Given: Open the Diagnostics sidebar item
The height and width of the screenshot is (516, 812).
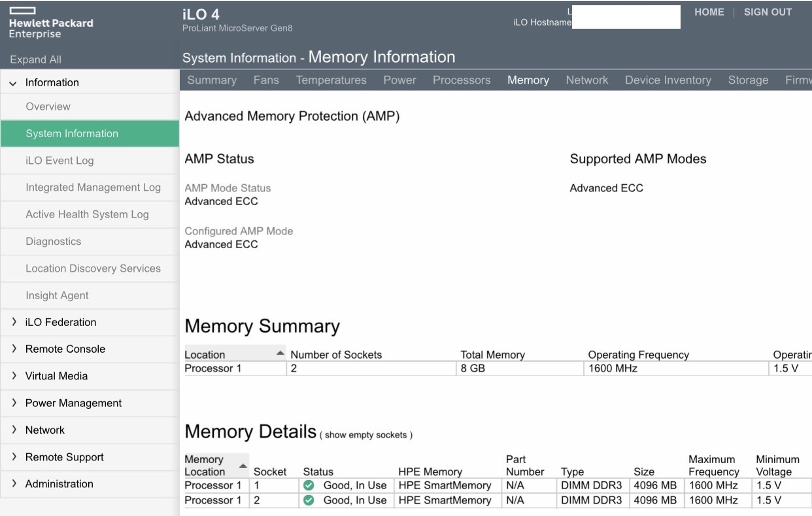Looking at the screenshot, I should [54, 242].
